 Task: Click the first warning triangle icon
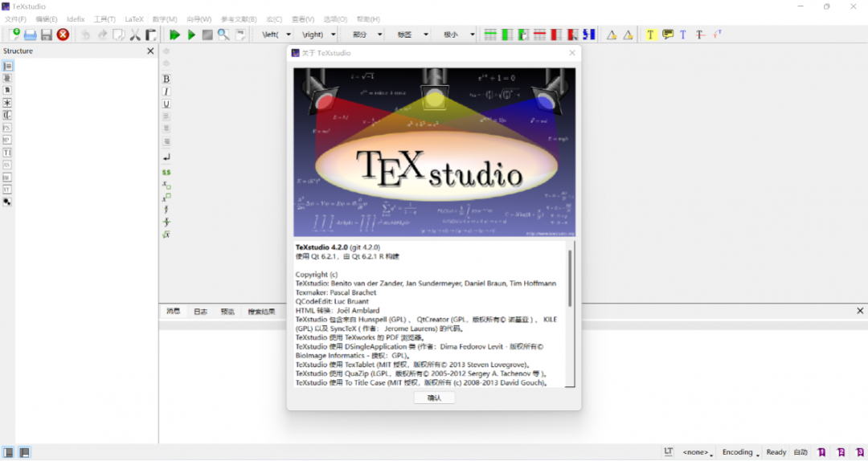[611, 35]
